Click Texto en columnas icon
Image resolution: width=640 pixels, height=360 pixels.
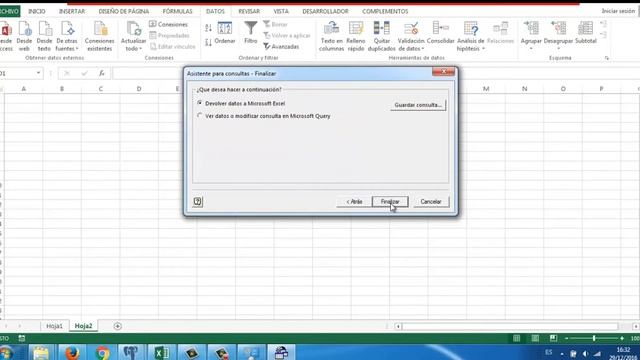(x=331, y=37)
